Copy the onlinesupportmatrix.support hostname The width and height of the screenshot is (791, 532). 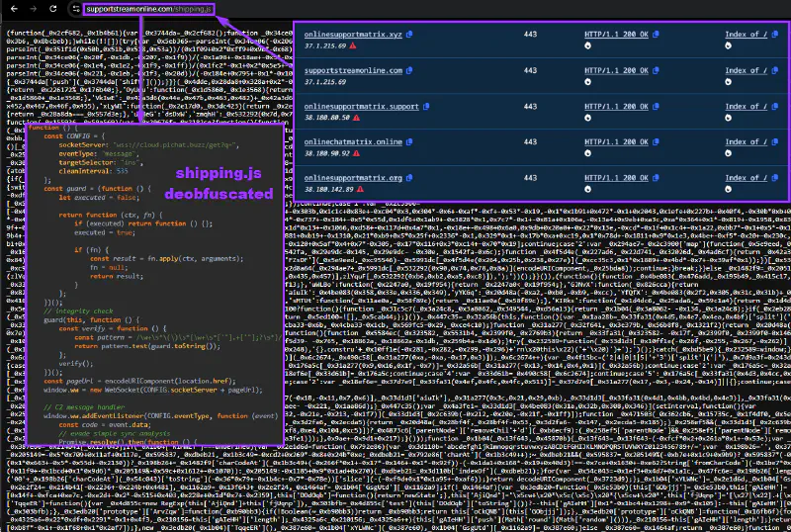click(426, 107)
